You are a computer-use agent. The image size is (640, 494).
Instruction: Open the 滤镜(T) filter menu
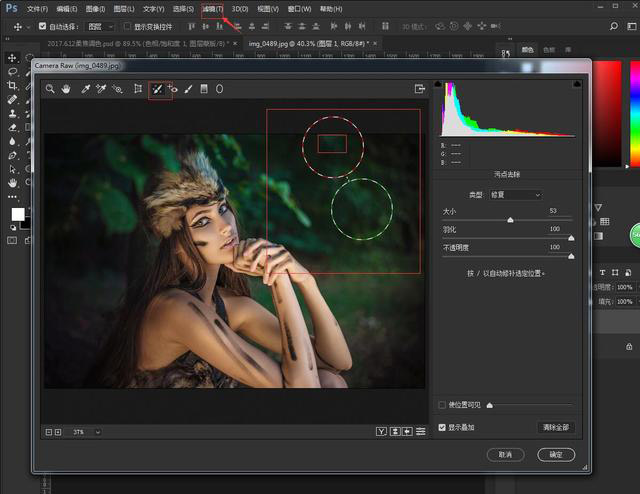pyautogui.click(x=213, y=9)
